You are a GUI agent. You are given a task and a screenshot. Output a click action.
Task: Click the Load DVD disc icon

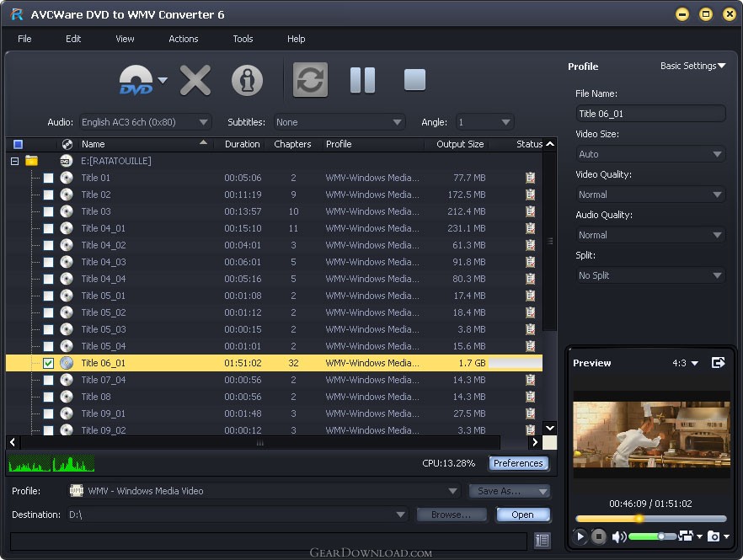pos(136,80)
